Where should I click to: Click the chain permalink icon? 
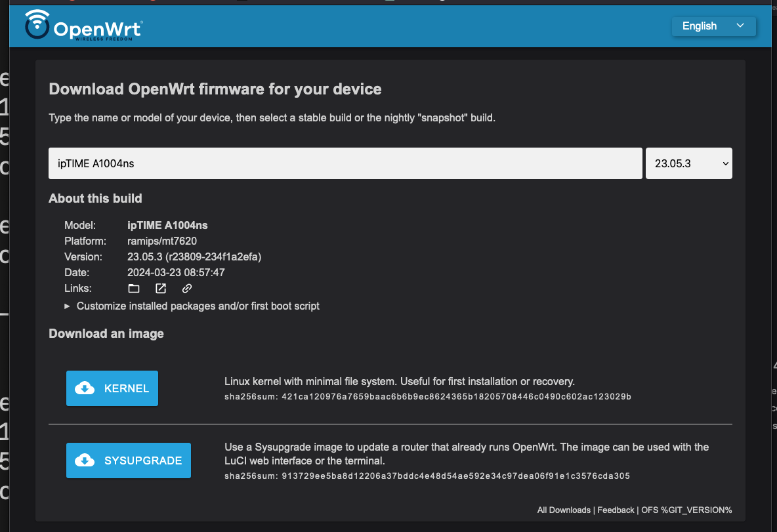[187, 288]
